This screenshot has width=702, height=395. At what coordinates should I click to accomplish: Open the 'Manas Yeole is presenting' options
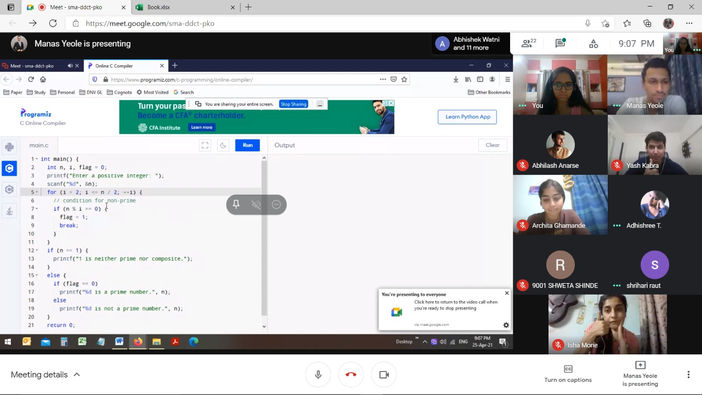click(640, 374)
